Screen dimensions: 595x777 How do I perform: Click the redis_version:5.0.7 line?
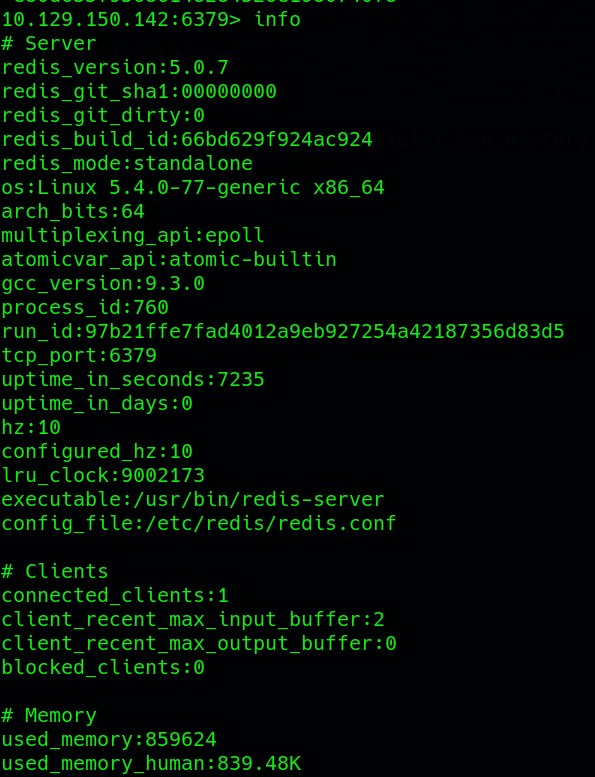click(x=115, y=68)
